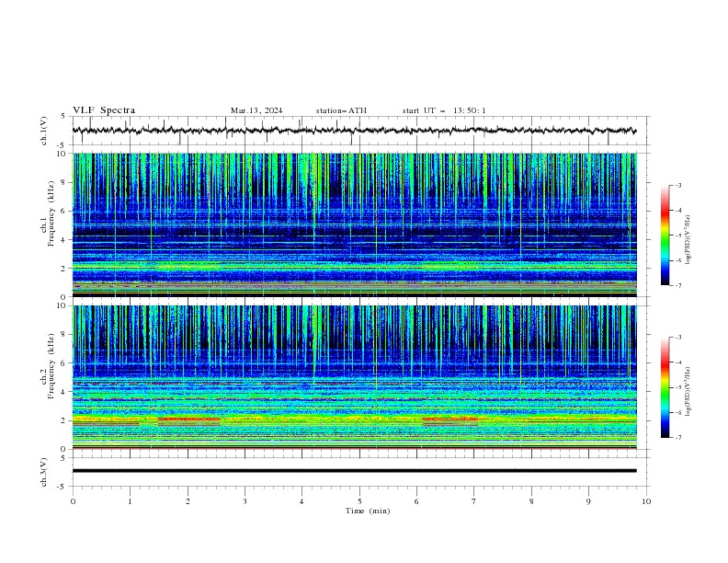Image resolution: width=728 pixels, height=563 pixels.
Task: Select the "Time (min)" axis label
Action: pos(368,511)
